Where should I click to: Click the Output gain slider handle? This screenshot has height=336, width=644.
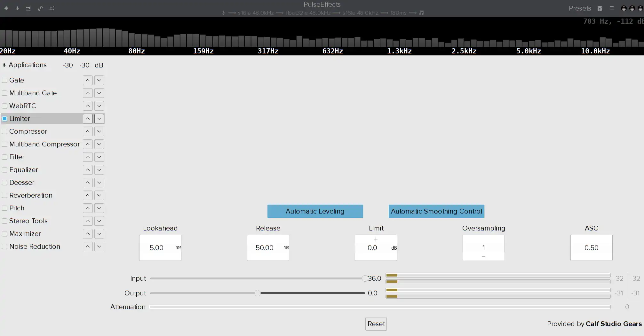click(x=258, y=293)
